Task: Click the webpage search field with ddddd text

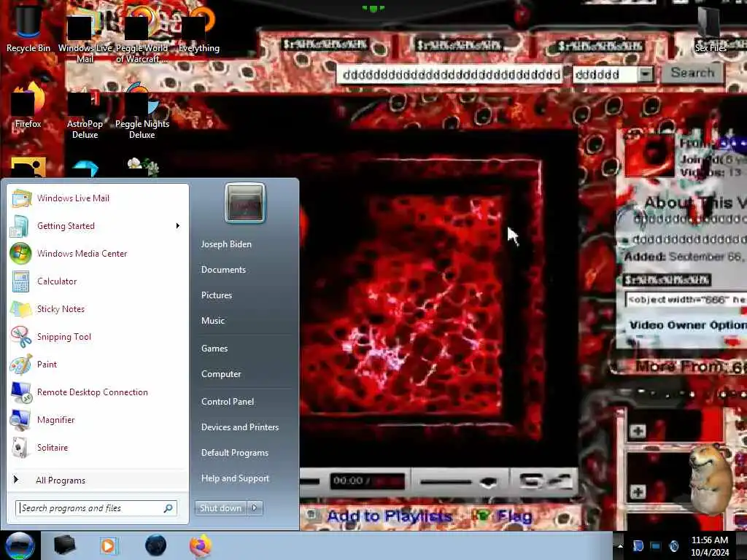Action: click(451, 75)
